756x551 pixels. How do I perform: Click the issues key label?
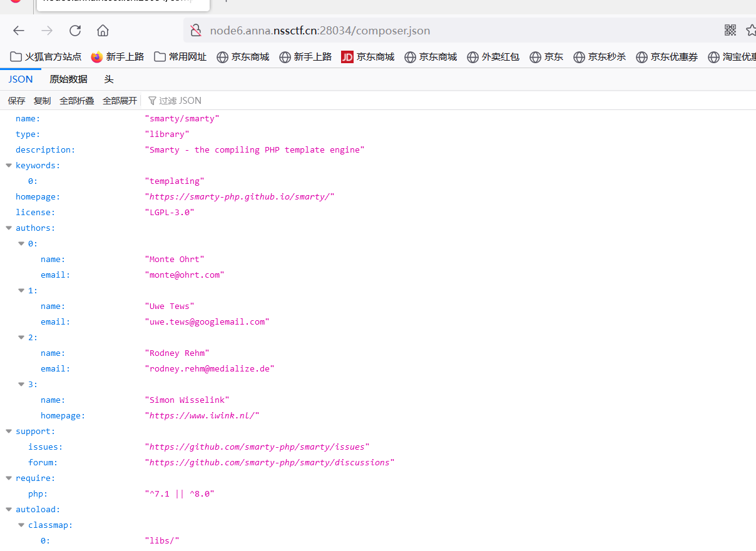coord(46,447)
